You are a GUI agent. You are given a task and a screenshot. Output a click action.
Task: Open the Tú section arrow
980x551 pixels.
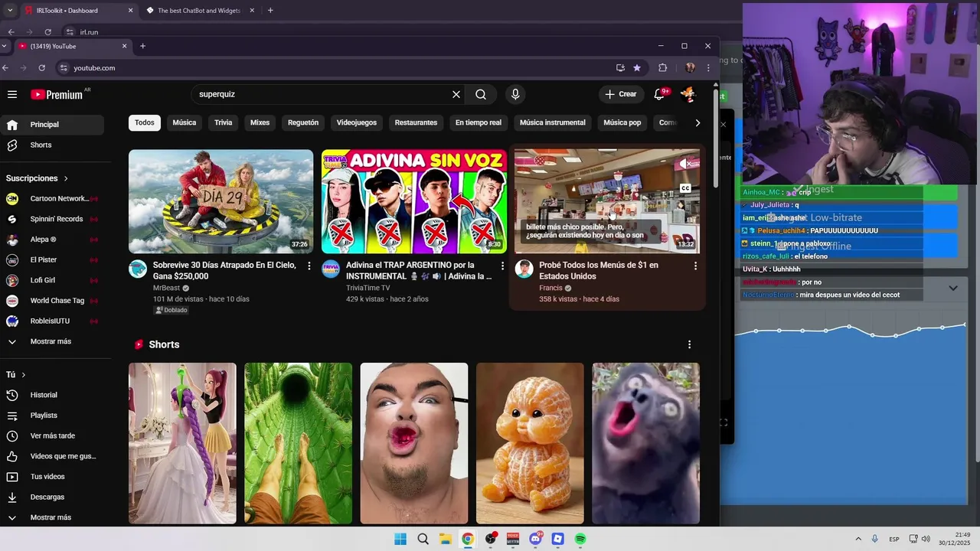pos(24,375)
